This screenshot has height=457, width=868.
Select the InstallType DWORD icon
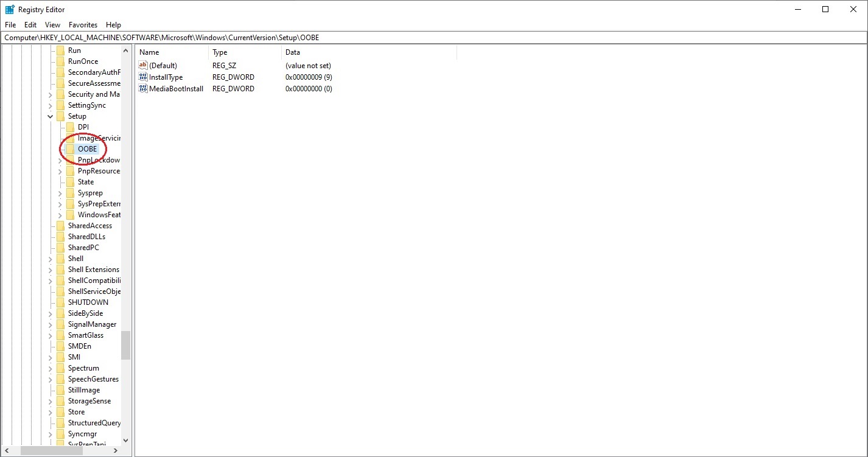click(x=143, y=77)
